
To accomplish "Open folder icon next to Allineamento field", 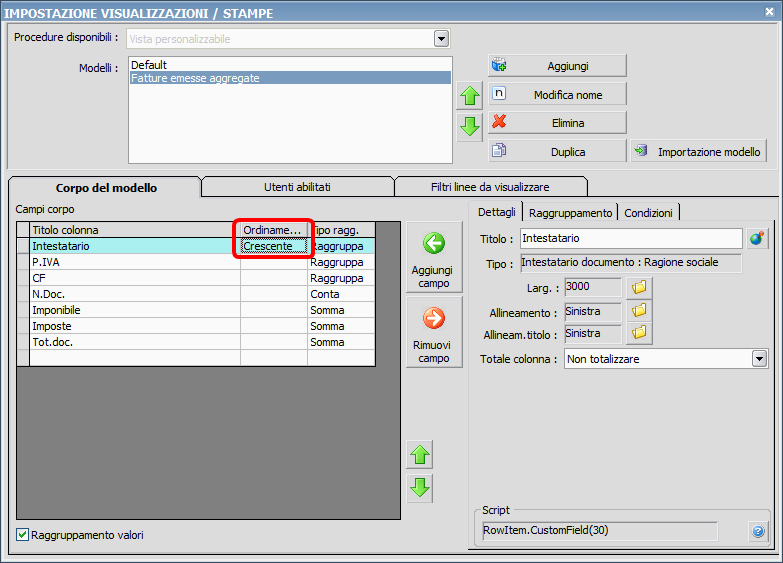I will 639,311.
